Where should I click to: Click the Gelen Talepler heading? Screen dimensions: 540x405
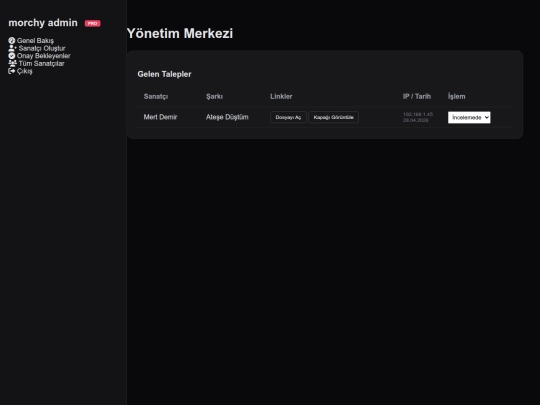tap(164, 74)
